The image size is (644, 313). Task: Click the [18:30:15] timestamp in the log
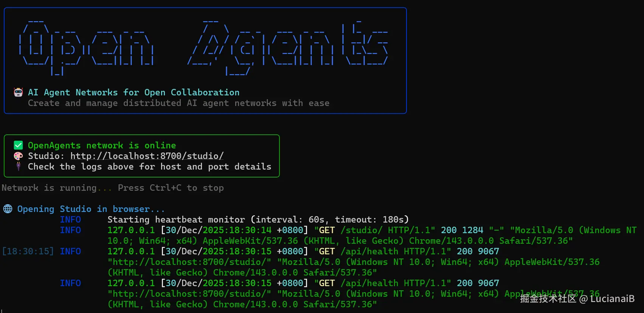coord(28,251)
